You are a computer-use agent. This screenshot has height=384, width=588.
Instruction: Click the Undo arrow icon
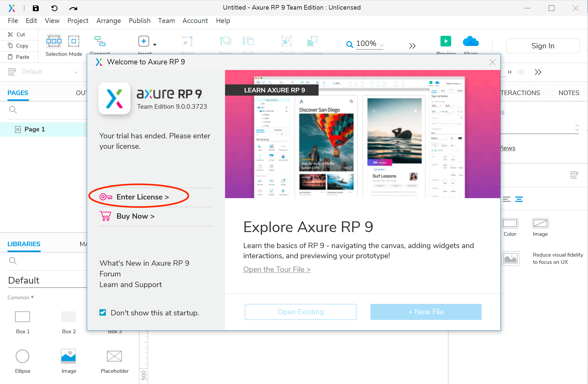point(54,8)
